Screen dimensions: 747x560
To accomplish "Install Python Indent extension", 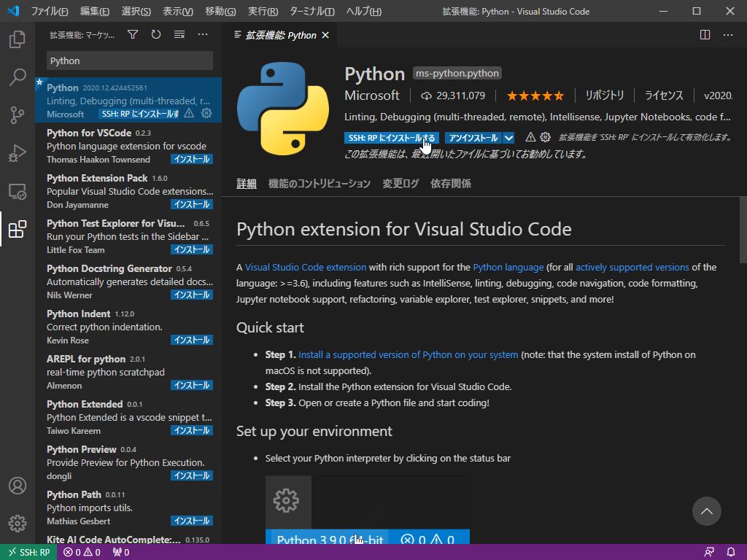I will [x=192, y=340].
